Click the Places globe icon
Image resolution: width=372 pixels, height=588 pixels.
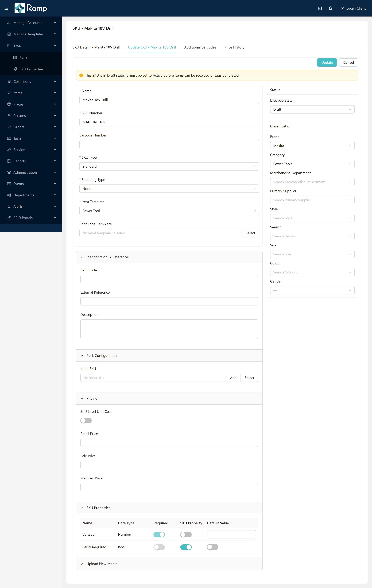[9, 104]
